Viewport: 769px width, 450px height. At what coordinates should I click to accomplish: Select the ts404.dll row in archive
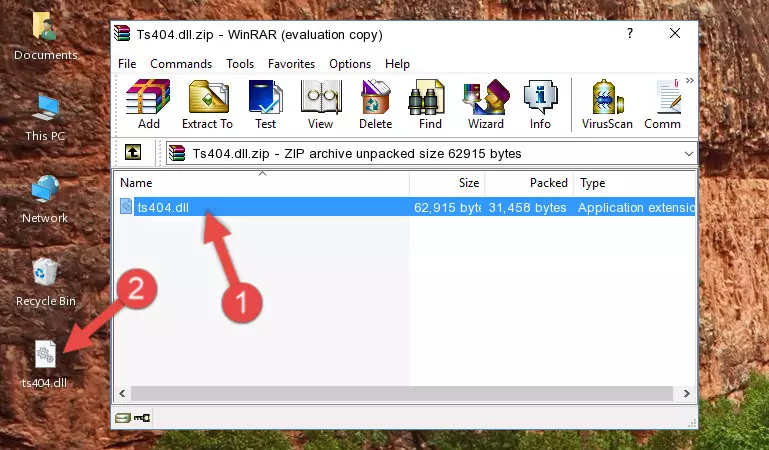click(x=406, y=207)
